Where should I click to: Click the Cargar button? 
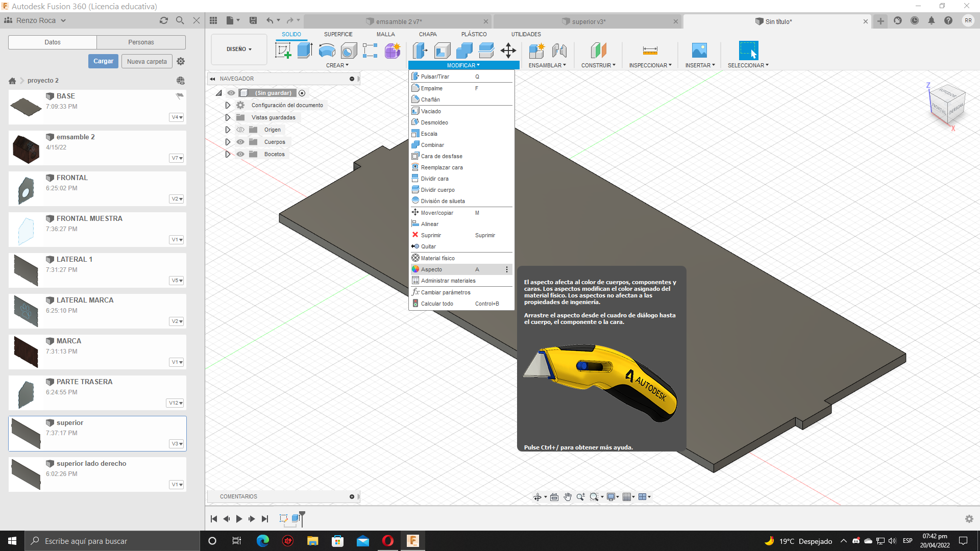coord(103,61)
